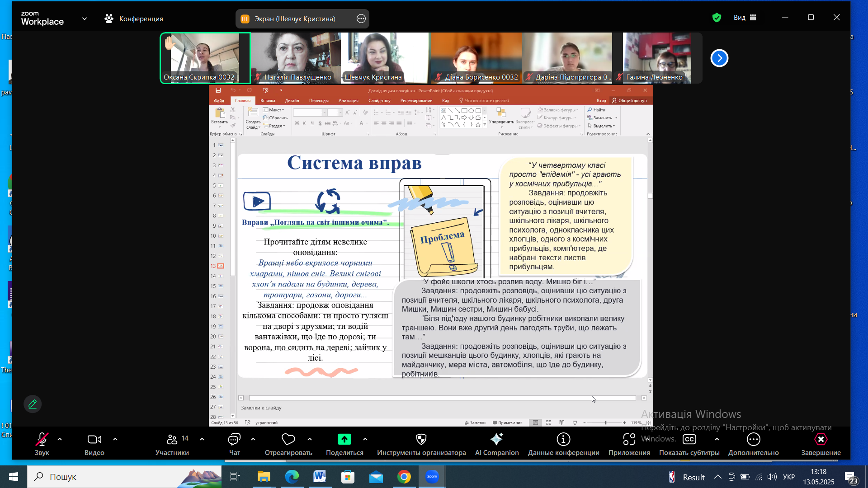Screen dimensions: 868x488
Task: Launch AI Companion
Action: click(497, 444)
